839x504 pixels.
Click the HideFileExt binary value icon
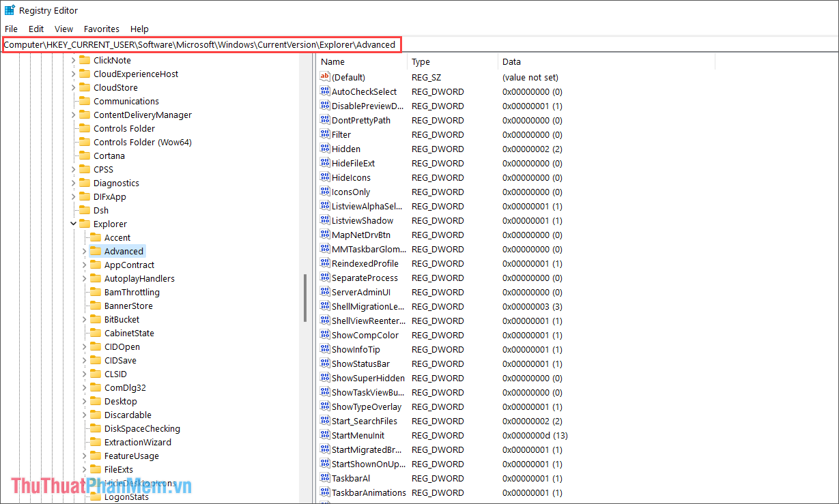pyautogui.click(x=325, y=163)
